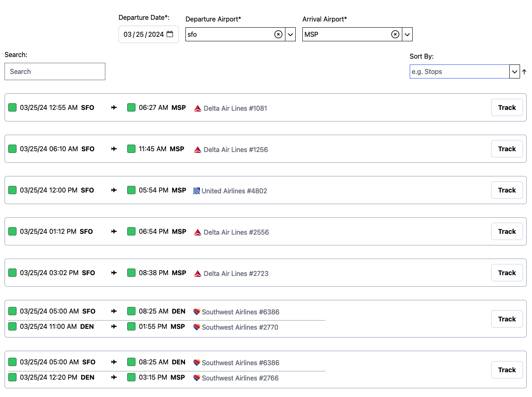Click the Delta logo for flight #1256

click(197, 150)
